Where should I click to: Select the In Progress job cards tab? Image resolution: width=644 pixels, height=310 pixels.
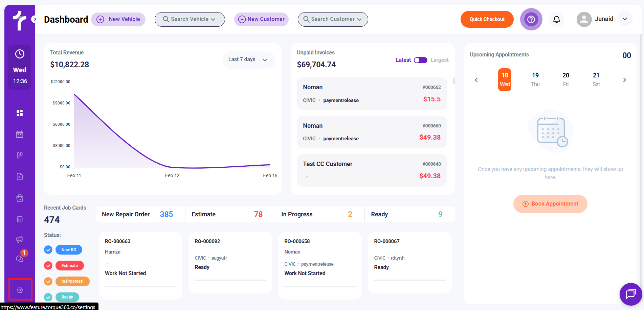click(319, 214)
